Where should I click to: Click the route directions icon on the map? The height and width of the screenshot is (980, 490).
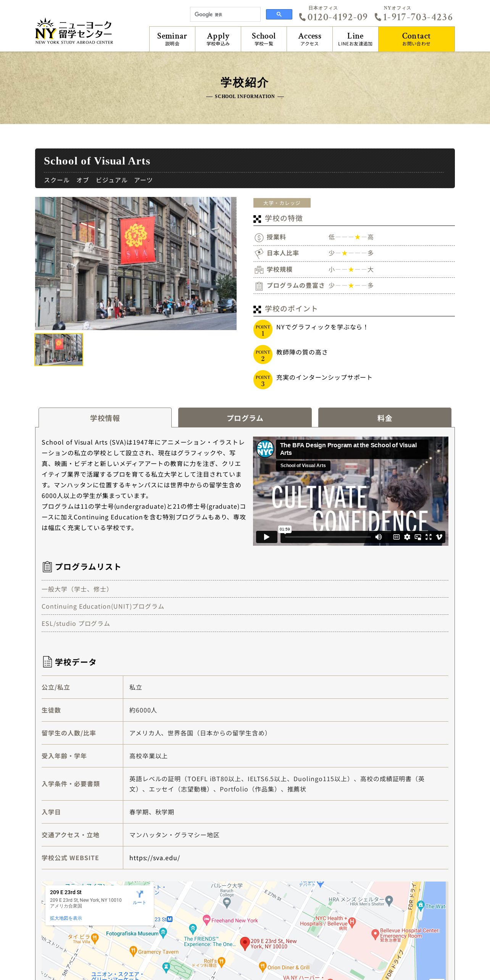(x=140, y=894)
